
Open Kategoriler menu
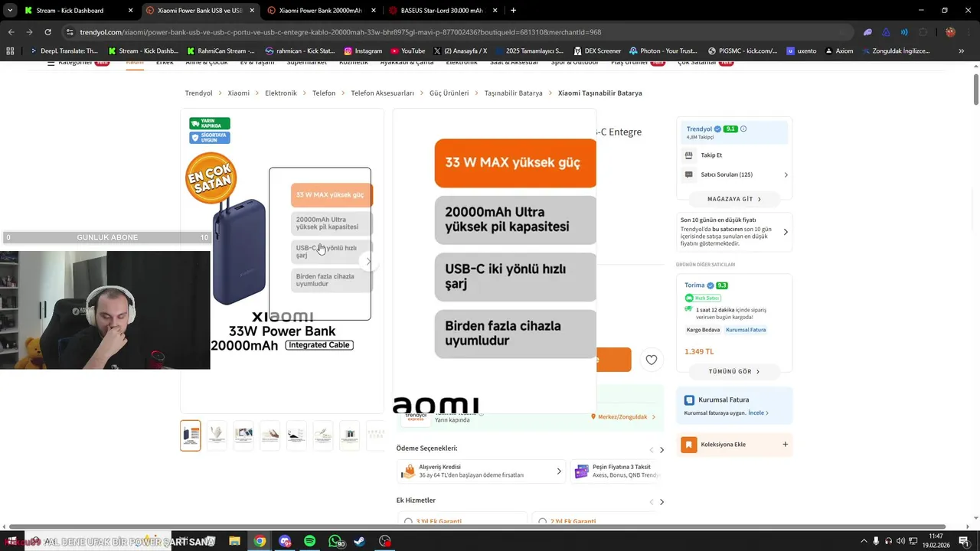point(78,63)
